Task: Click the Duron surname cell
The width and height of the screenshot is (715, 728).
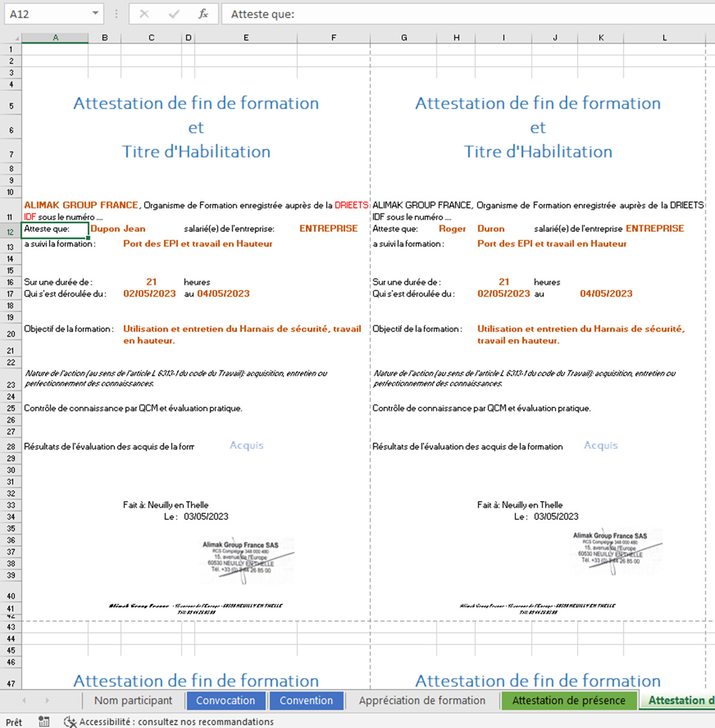Action: [491, 229]
